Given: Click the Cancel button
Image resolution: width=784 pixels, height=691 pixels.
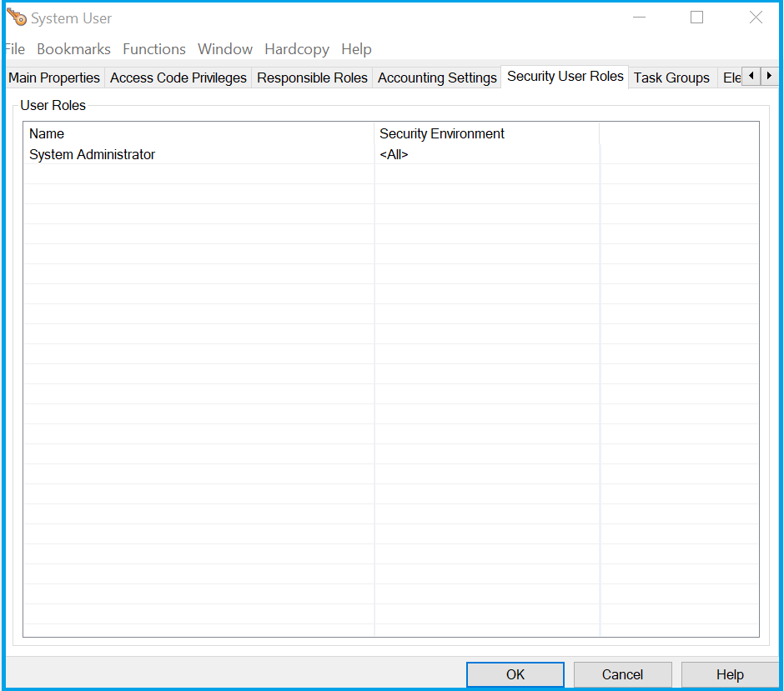Looking at the screenshot, I should tap(622, 674).
